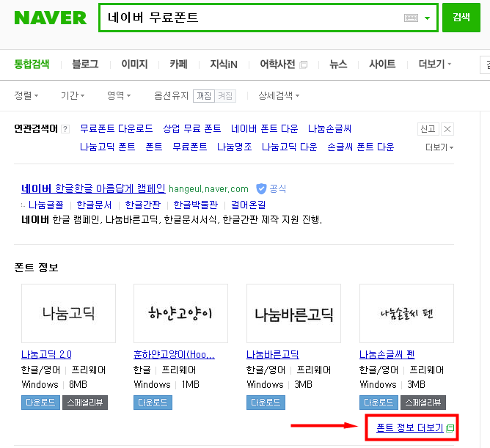The width and height of the screenshot is (490, 448).
Task: Open the 걸어온길 sublink
Action: click(248, 205)
